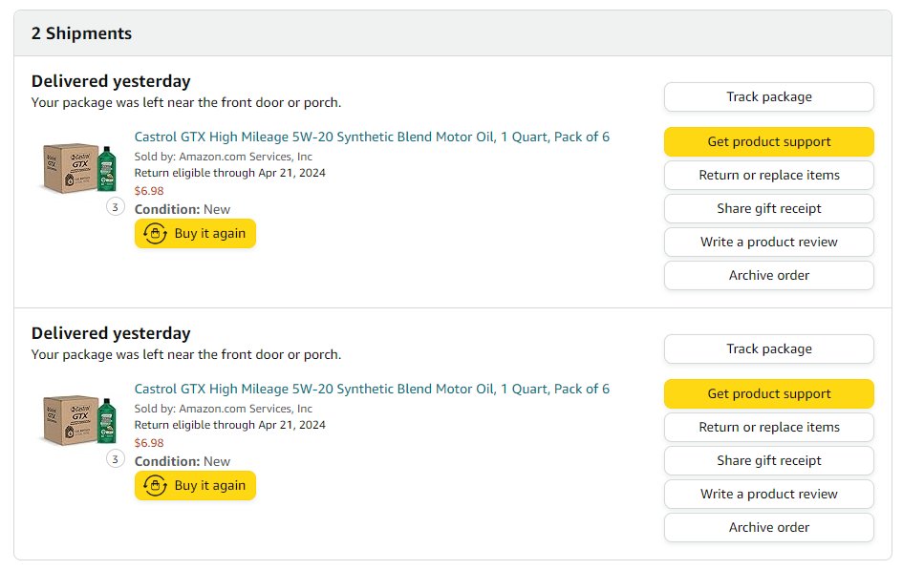Screen dimensions: 924x570
Task: Open Castrol GTX product link in first shipment
Action: coord(372,137)
